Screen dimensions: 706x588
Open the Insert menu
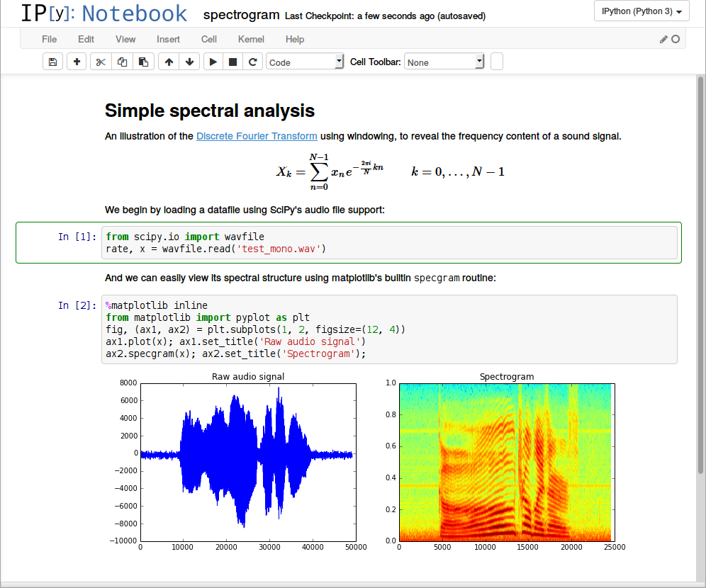[x=168, y=39]
